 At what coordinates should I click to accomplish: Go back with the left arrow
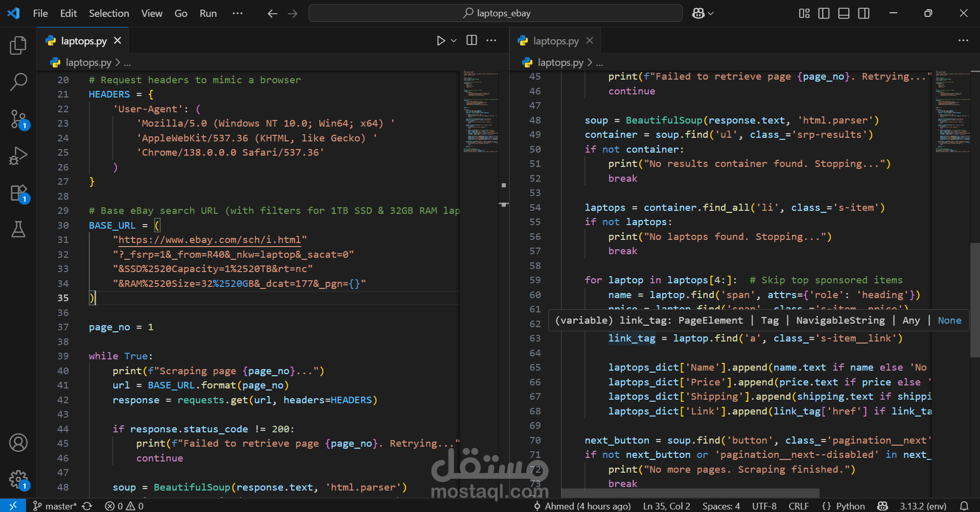(272, 14)
